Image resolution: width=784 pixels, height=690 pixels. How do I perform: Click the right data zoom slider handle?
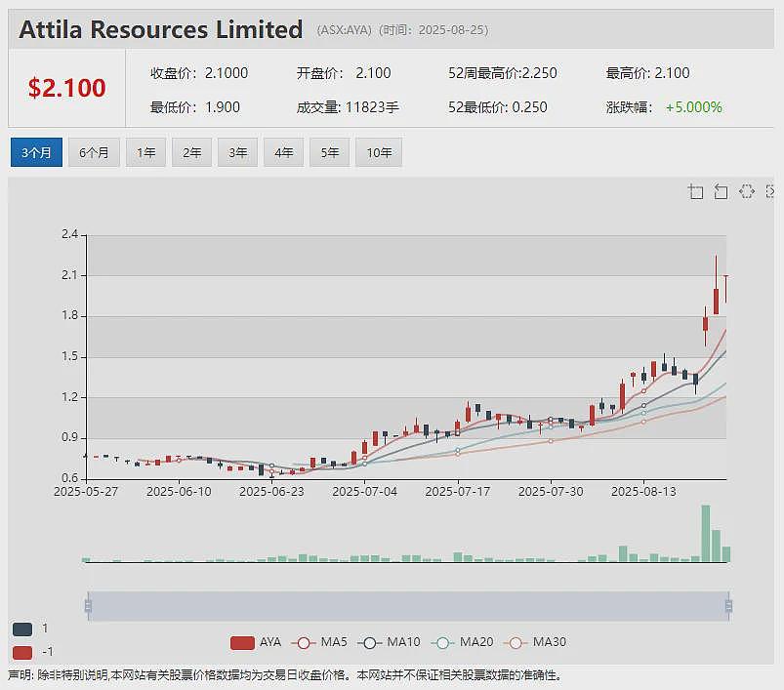[728, 606]
